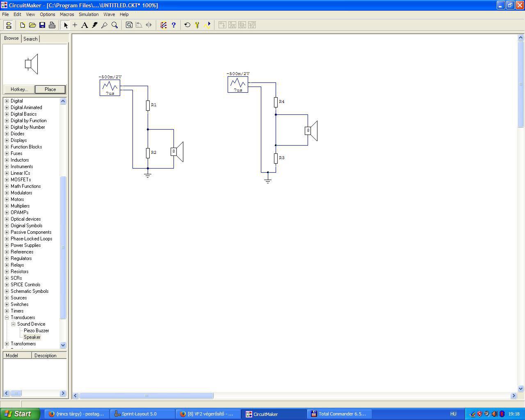Expand the Instruments category

tap(7, 167)
